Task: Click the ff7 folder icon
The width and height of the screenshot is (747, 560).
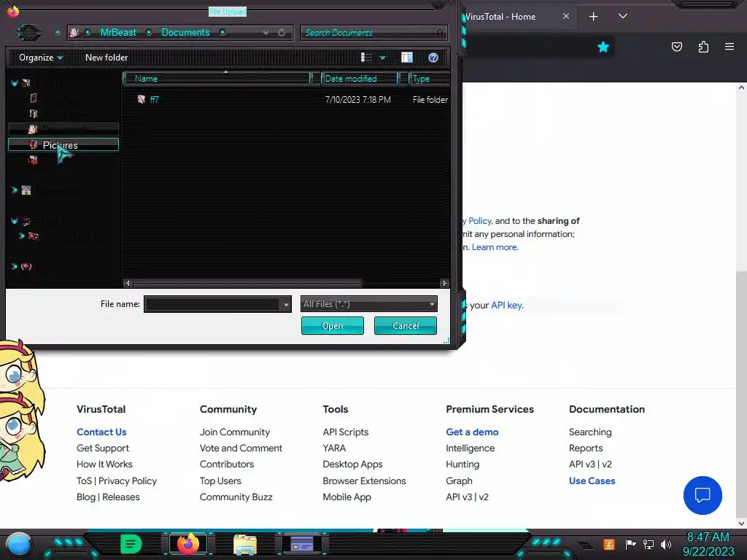Action: coord(142,99)
